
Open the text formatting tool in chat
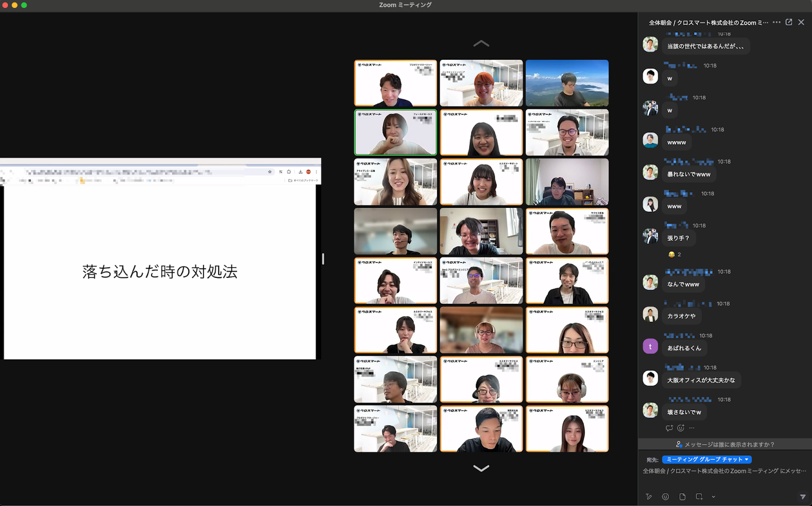point(649,496)
